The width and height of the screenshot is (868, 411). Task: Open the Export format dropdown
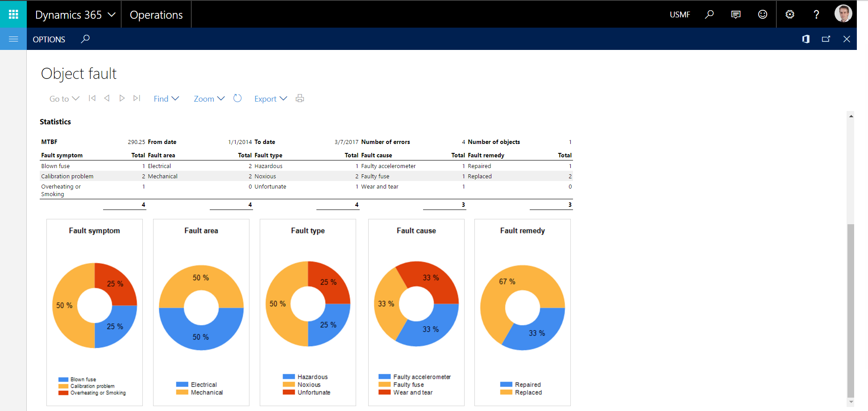point(270,98)
